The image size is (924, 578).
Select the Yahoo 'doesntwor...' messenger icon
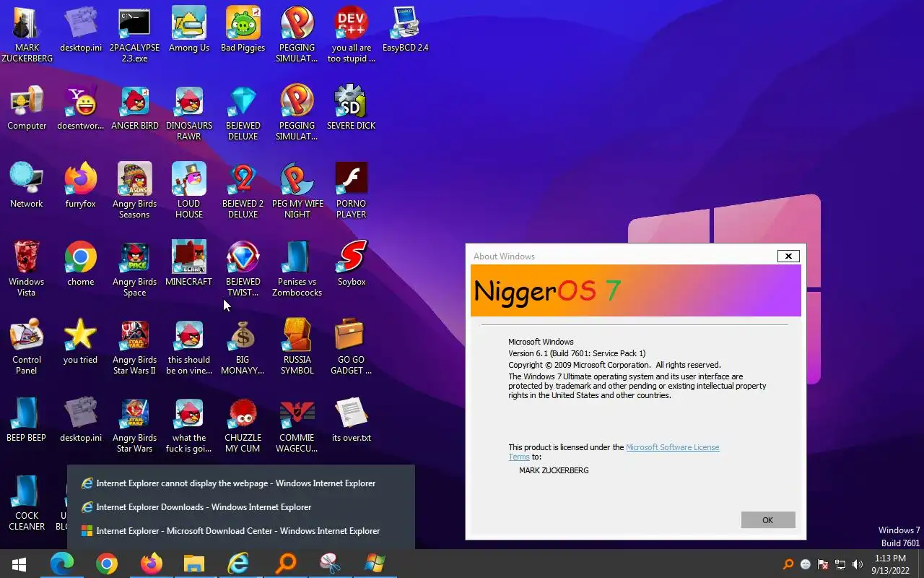[81, 107]
